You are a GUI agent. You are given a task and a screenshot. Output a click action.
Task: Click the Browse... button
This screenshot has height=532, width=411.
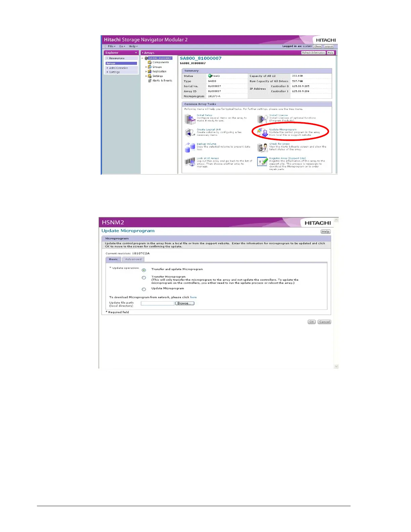[185, 303]
